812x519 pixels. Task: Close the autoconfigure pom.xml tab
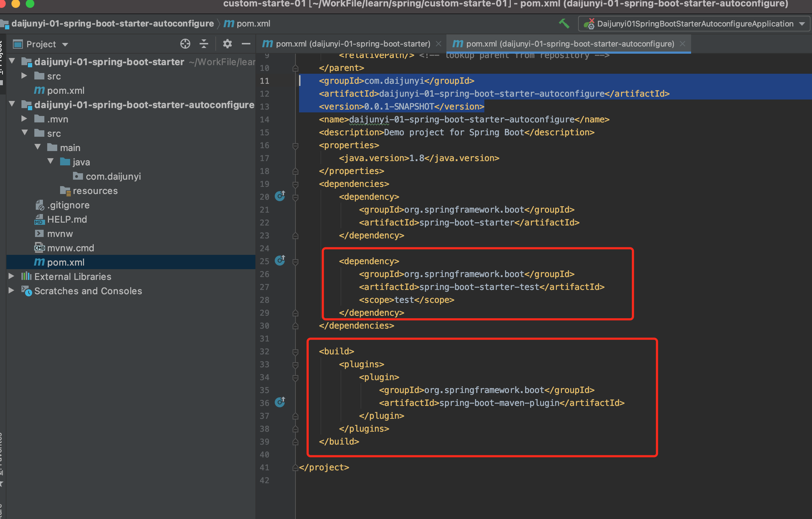pyautogui.click(x=683, y=44)
